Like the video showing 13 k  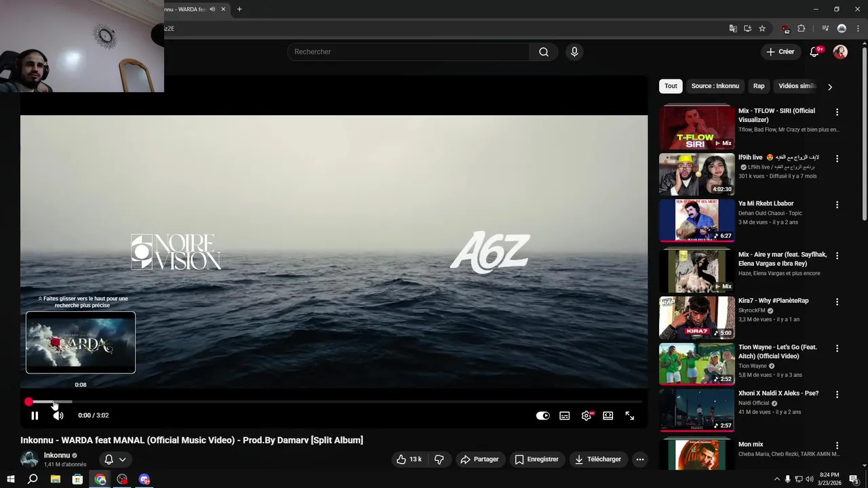[x=409, y=459]
